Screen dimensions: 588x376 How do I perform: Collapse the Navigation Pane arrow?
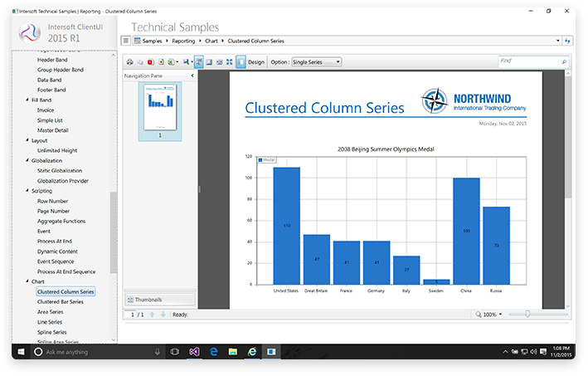pyautogui.click(x=192, y=76)
